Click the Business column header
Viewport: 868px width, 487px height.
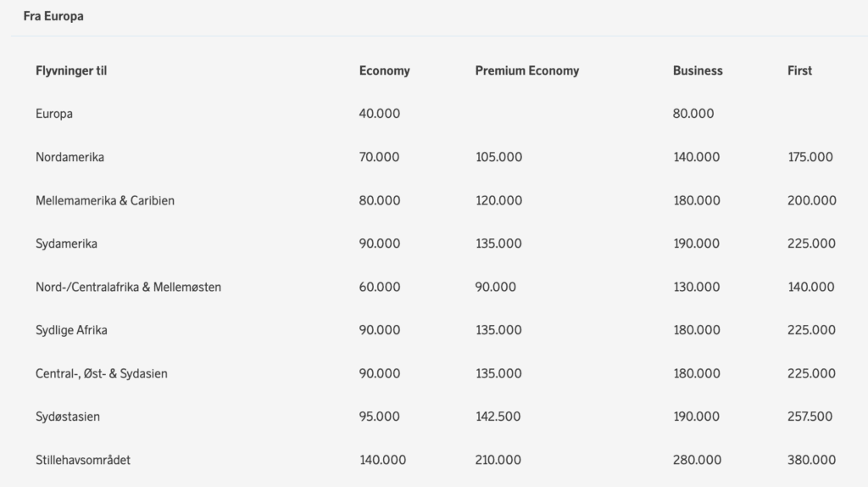pos(698,70)
